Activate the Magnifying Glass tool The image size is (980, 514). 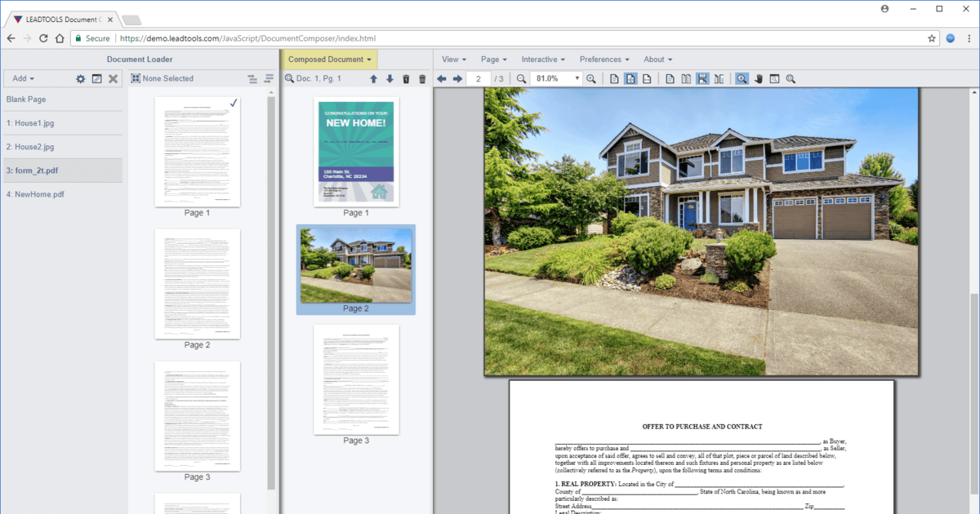pyautogui.click(x=774, y=78)
